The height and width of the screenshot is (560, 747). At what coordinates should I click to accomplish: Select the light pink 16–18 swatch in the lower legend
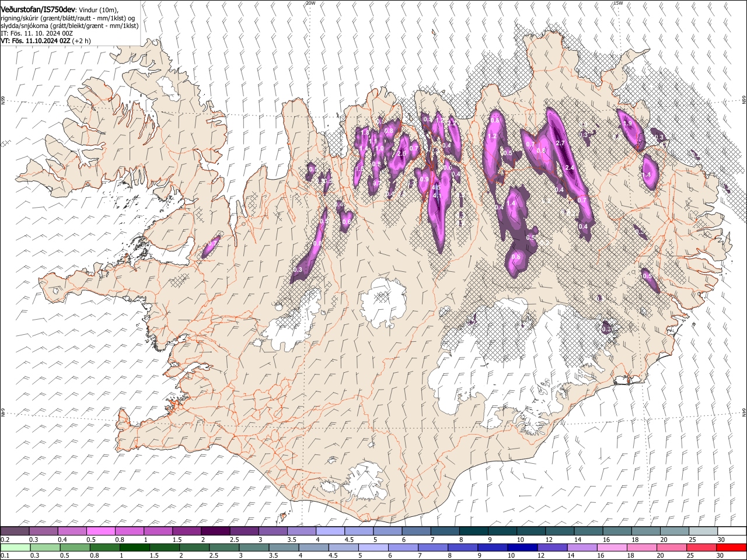612,547
